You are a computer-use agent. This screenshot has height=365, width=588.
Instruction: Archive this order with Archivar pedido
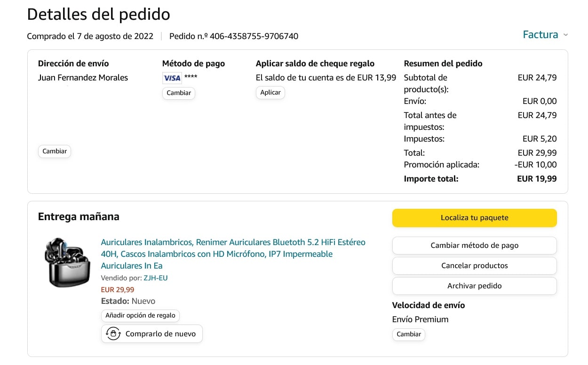point(474,286)
